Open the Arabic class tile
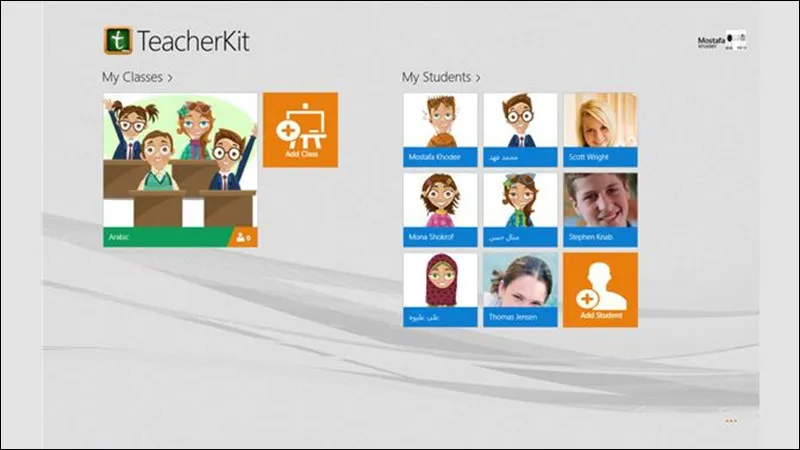 click(x=180, y=170)
